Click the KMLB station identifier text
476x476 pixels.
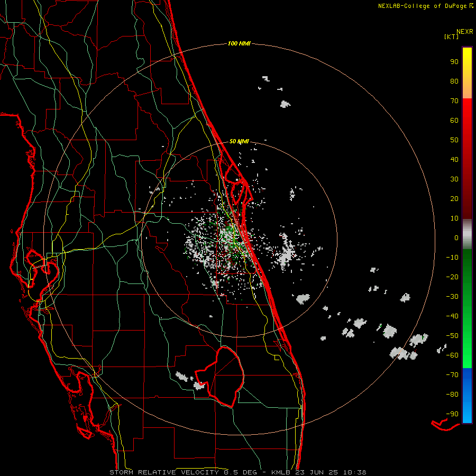click(280, 472)
